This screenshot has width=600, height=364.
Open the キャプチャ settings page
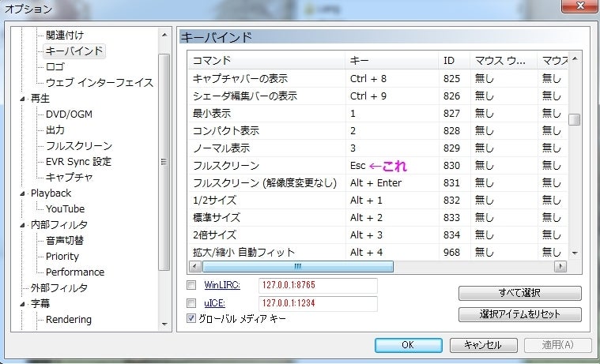[70, 177]
